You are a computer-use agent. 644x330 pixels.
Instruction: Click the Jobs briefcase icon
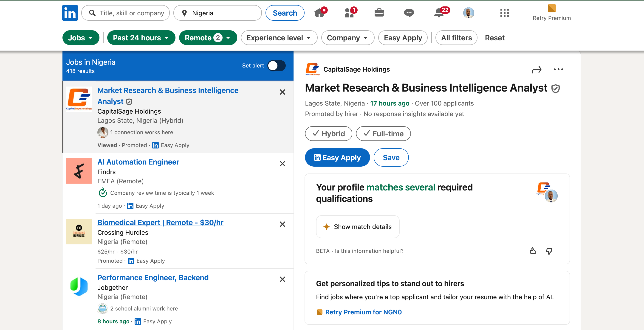379,13
